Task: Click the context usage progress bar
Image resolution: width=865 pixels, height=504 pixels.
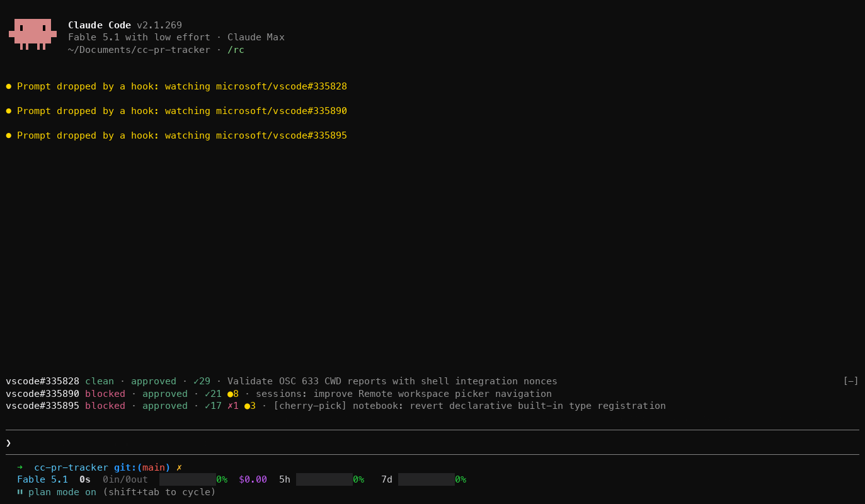Action: 188,479
